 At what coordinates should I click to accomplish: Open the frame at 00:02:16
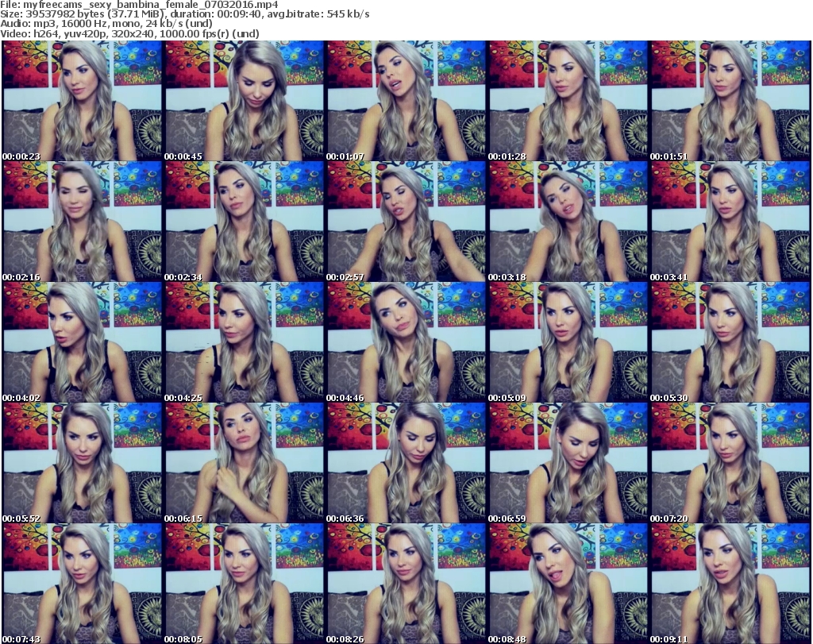pyautogui.click(x=82, y=222)
